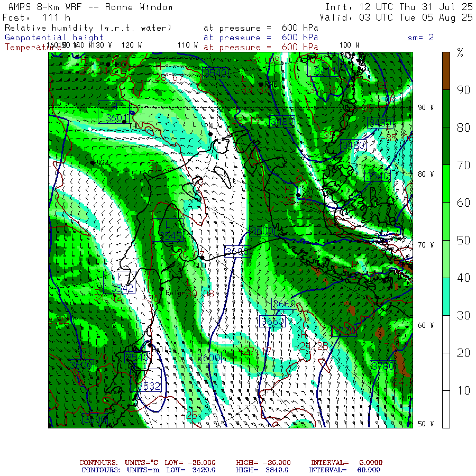Click the blue legend 'INTERVAL= 60.000' text
Image resolution: width=476 pixels, height=476 pixels.
pos(344,470)
